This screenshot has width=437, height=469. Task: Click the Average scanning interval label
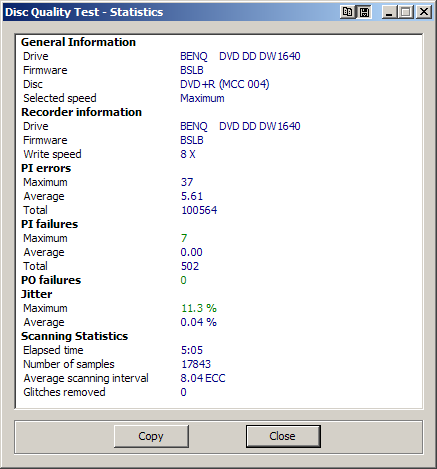86,378
